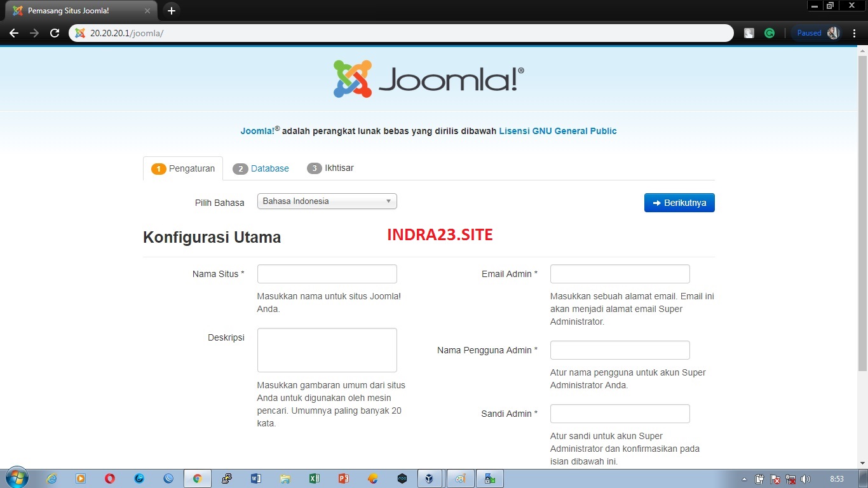This screenshot has width=868, height=488.
Task: Expand hidden icons in the system tray
Action: pyautogui.click(x=745, y=478)
